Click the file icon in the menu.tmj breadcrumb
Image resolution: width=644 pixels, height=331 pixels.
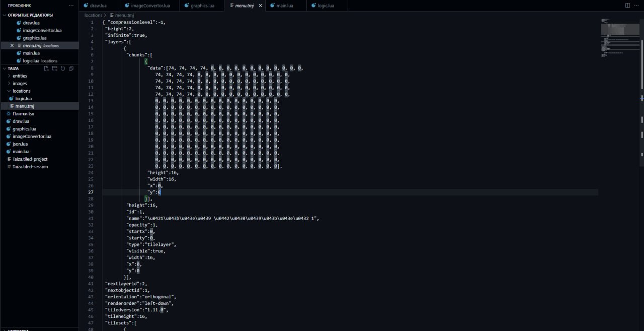112,16
